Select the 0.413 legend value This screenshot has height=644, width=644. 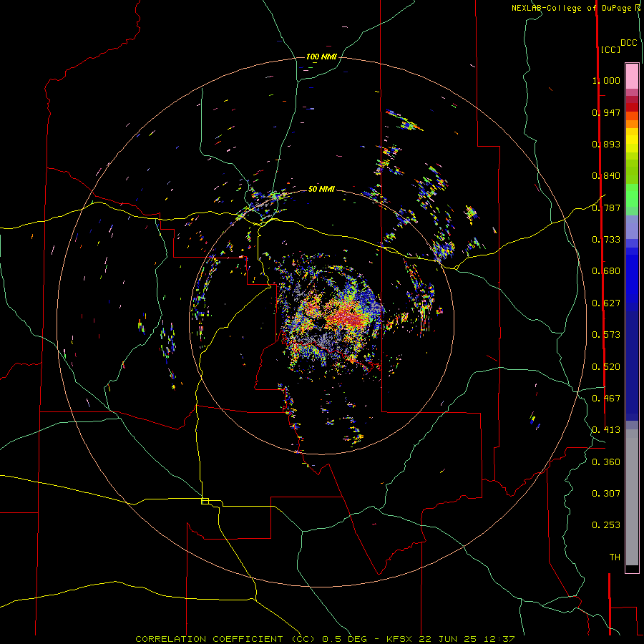pos(606,430)
